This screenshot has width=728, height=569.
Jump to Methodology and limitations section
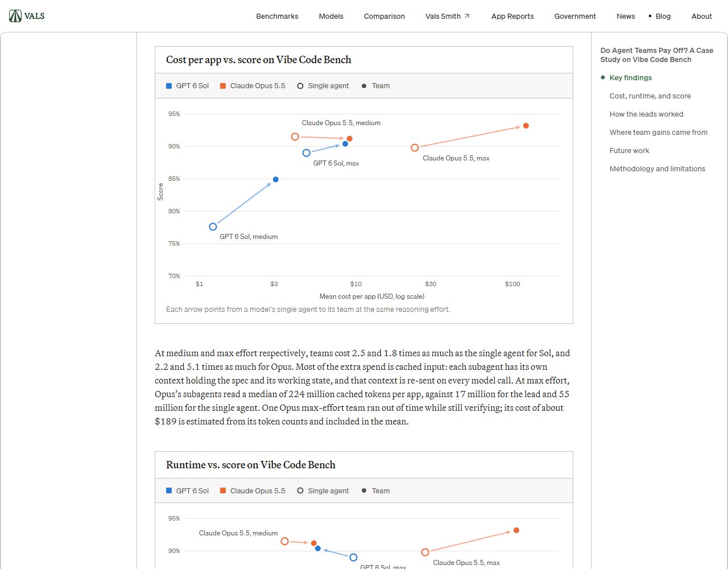click(x=657, y=169)
